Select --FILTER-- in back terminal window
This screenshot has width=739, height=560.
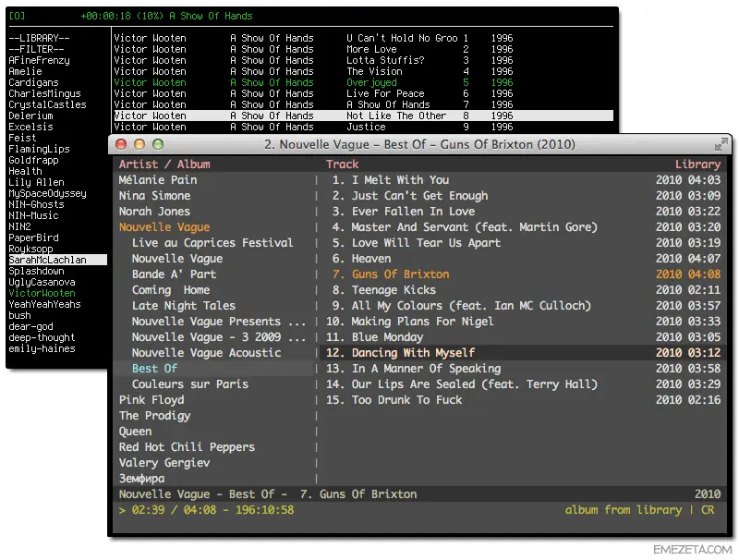36,50
